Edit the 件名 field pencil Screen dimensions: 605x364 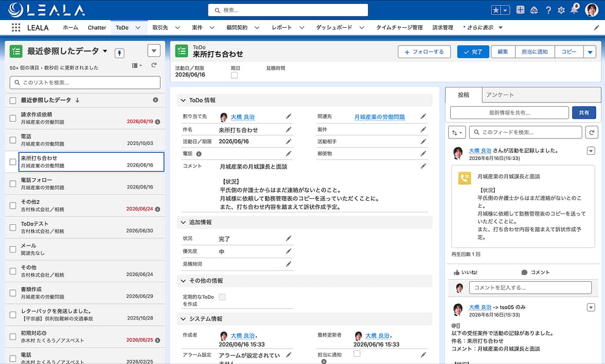click(288, 130)
